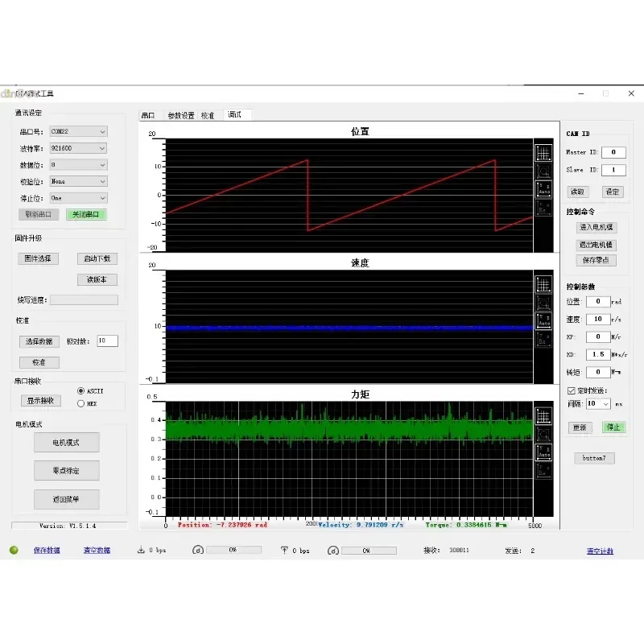644x644 pixels.
Task: Click Auto scale icon on 速度 chart
Action: point(543,321)
